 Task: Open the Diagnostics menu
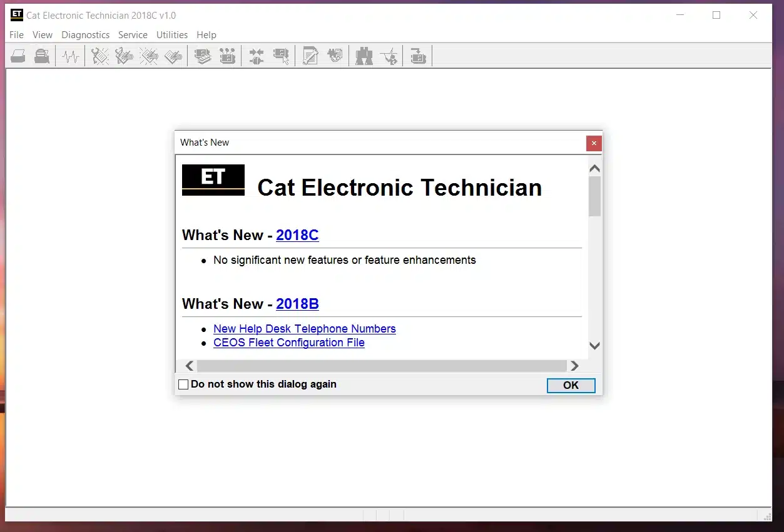pyautogui.click(x=85, y=35)
